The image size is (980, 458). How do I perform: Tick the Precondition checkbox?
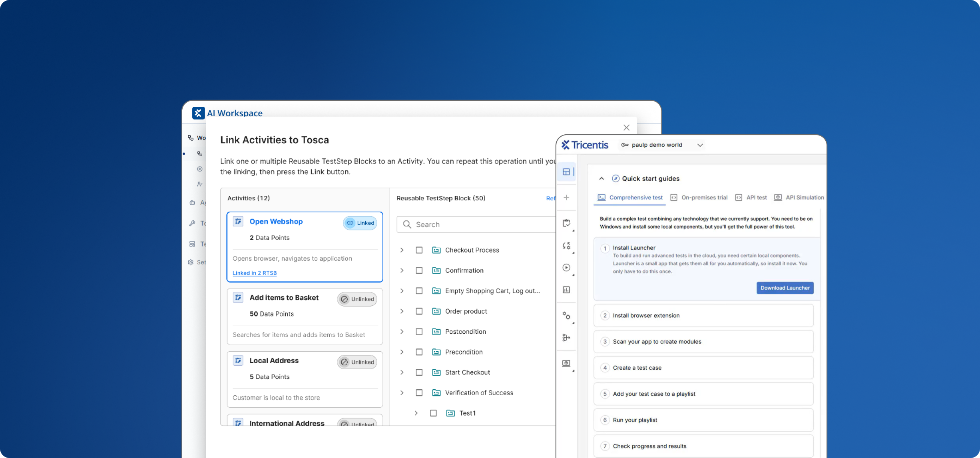point(419,352)
